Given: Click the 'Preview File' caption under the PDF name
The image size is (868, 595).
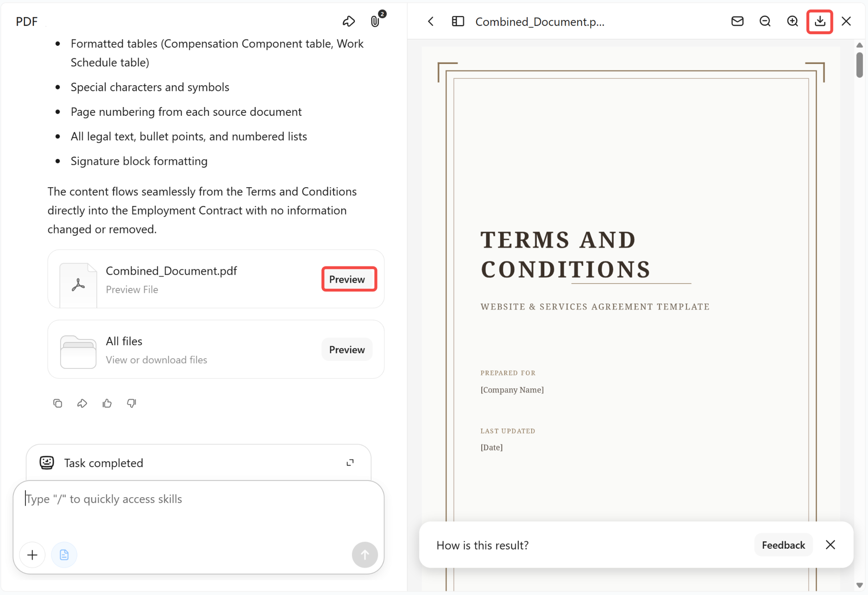Looking at the screenshot, I should [132, 290].
